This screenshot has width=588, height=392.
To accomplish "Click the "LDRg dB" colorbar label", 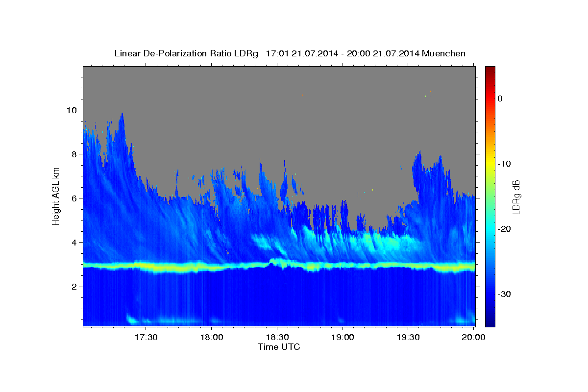I will (515, 197).
